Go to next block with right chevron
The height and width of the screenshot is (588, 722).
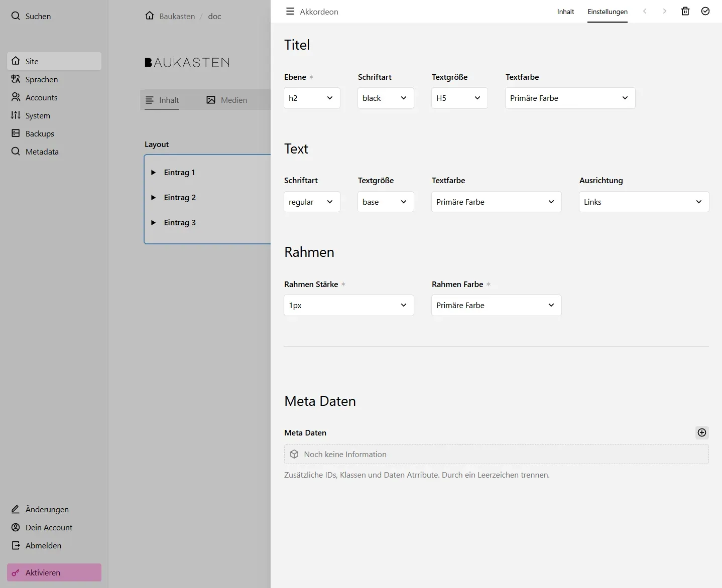pyautogui.click(x=664, y=11)
